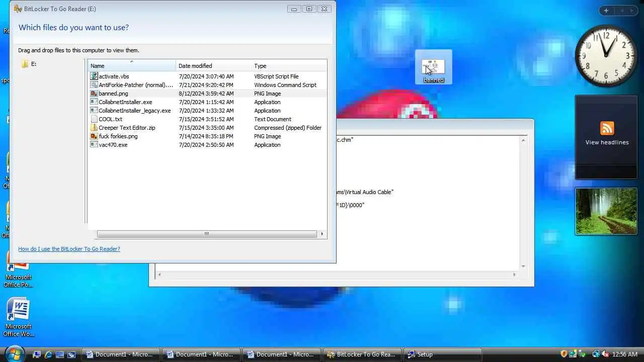Viewport: 644px width, 362px height.
Task: Click the file list scroll right arrow
Action: pyautogui.click(x=322, y=234)
